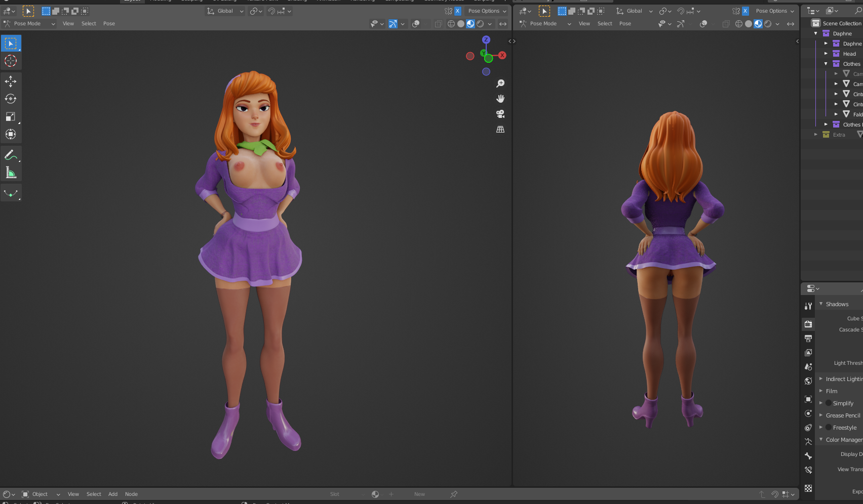The image size is (863, 504).
Task: Open pivot point dropdown in left viewport header
Action: (256, 11)
